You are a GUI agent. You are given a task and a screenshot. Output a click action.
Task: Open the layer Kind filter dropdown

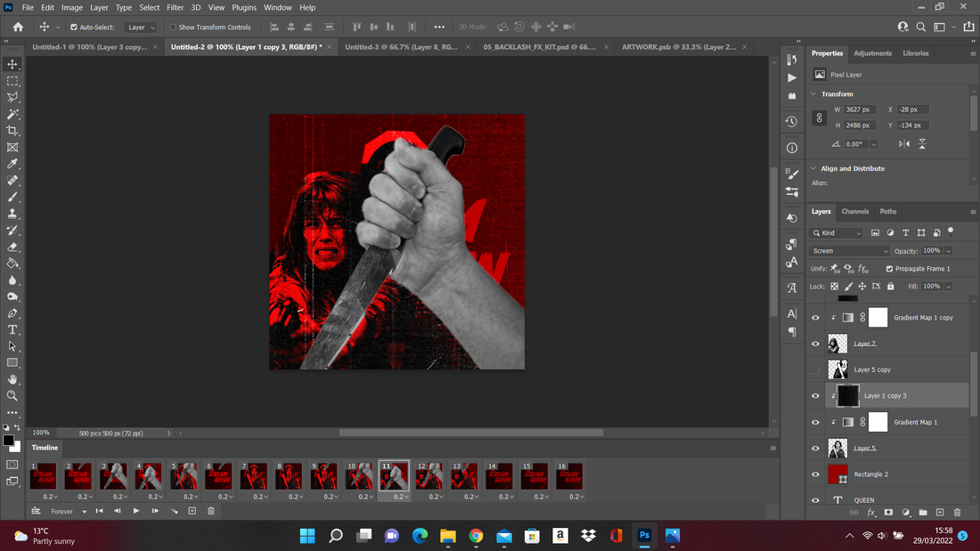(837, 233)
